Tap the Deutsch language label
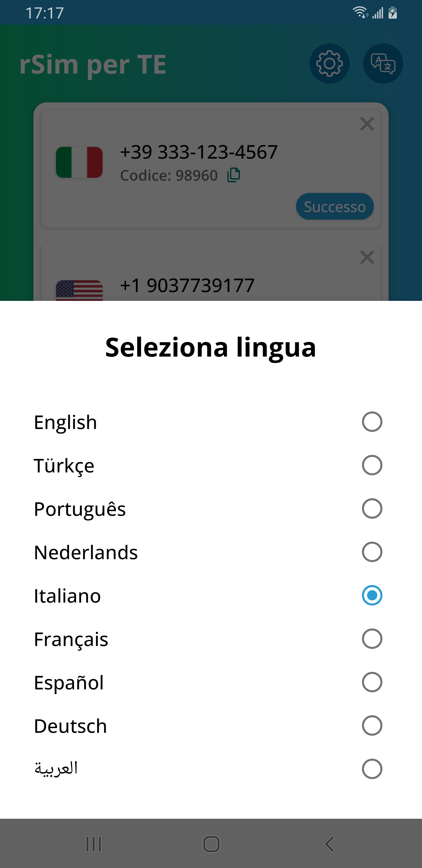Screen dimensions: 422x868 tap(70, 726)
